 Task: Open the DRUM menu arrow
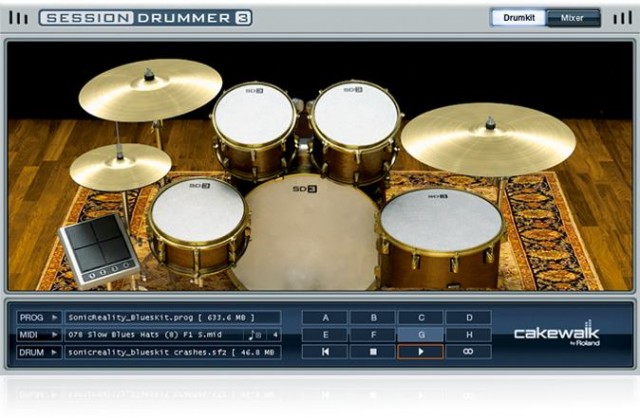pos(55,352)
